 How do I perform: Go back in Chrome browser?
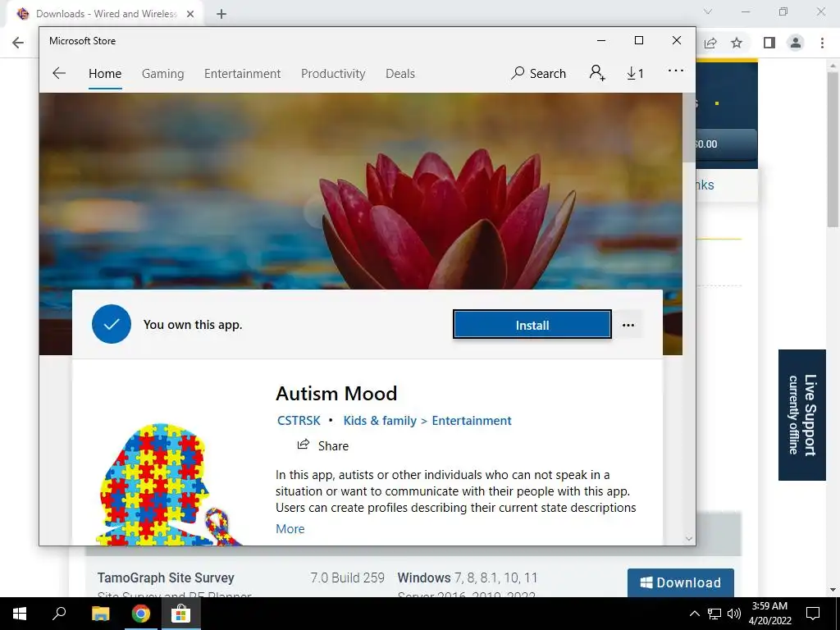[18, 43]
